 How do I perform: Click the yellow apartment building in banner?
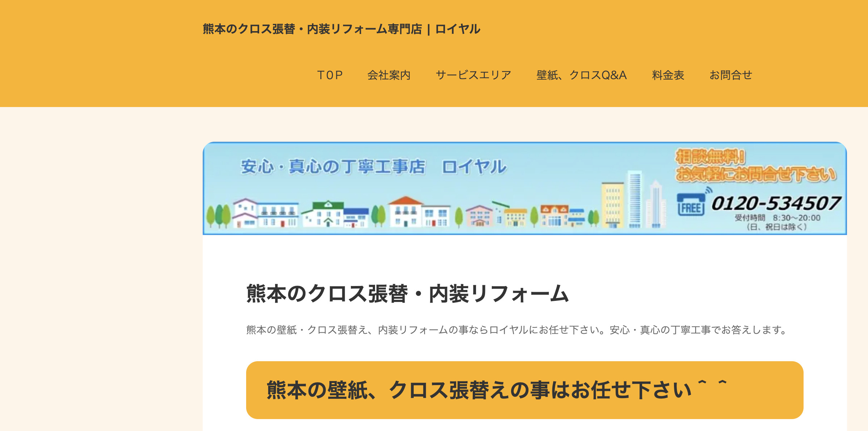pos(612,205)
